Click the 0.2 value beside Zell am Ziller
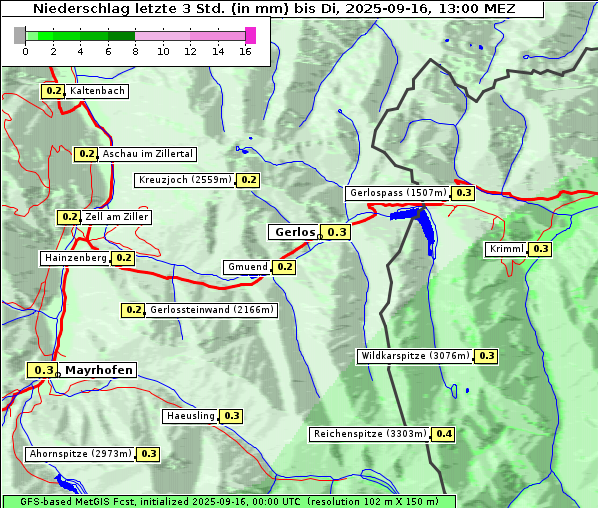 click(69, 217)
